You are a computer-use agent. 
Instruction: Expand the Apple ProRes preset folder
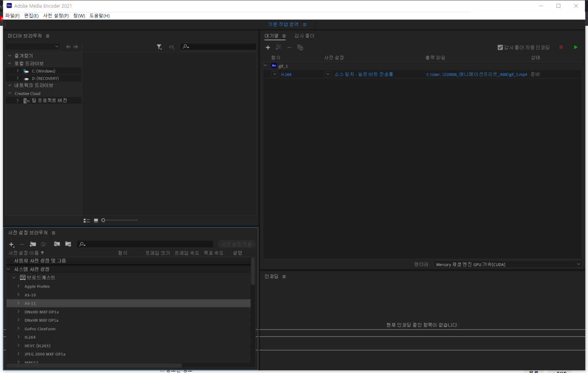click(18, 286)
